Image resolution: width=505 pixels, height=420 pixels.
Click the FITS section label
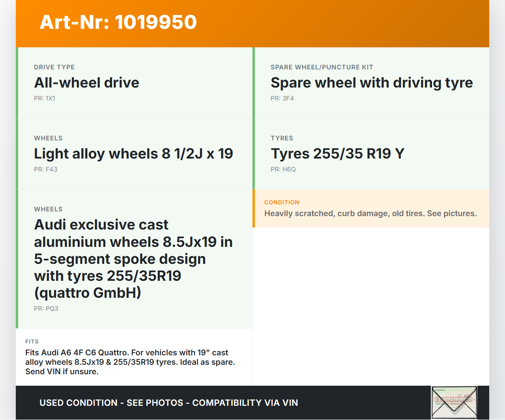32,342
